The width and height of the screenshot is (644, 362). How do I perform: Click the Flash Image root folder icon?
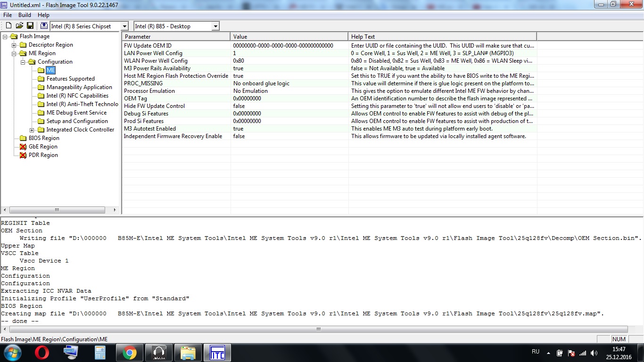coord(14,36)
